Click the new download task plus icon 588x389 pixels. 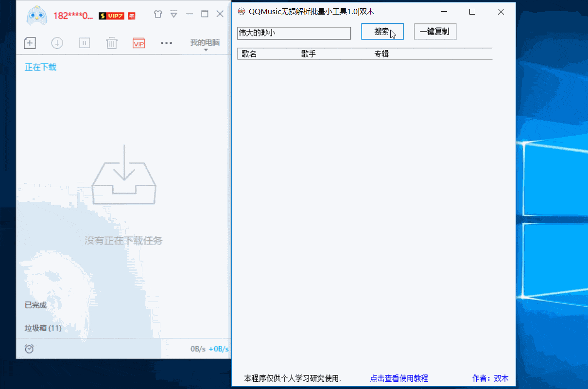30,43
